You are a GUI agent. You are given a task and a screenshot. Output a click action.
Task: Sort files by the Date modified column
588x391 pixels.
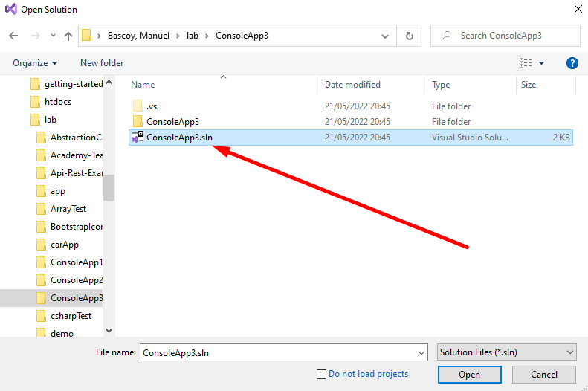click(352, 85)
